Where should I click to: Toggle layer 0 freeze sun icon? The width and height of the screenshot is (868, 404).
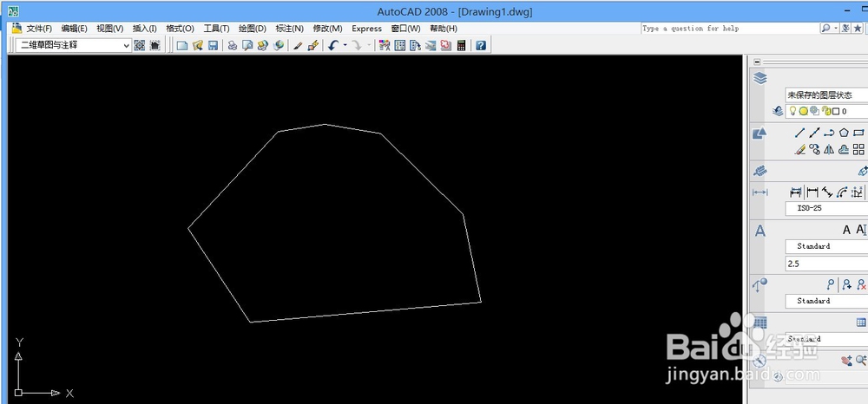pos(803,111)
